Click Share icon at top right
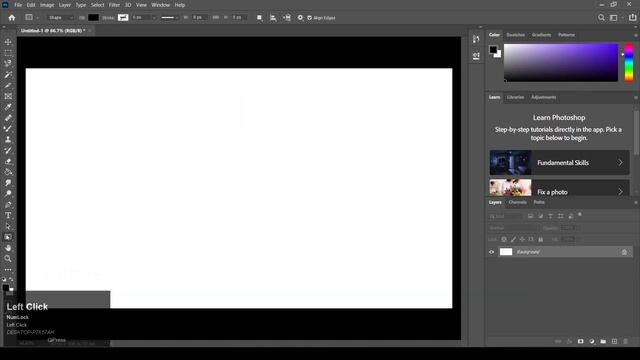This screenshot has width=640, height=360. tap(633, 18)
